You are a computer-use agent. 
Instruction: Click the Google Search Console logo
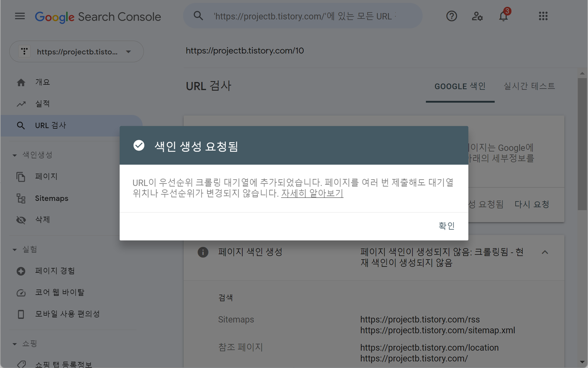point(98,17)
